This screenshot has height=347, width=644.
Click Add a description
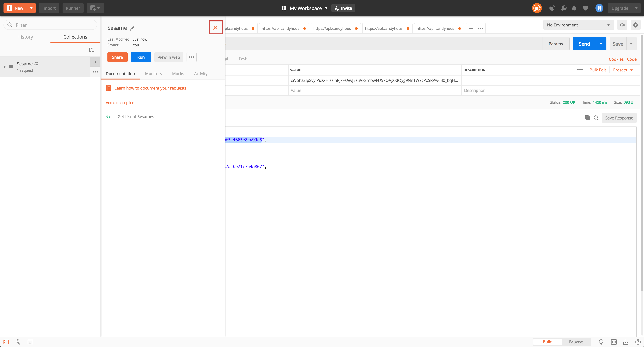click(x=120, y=103)
